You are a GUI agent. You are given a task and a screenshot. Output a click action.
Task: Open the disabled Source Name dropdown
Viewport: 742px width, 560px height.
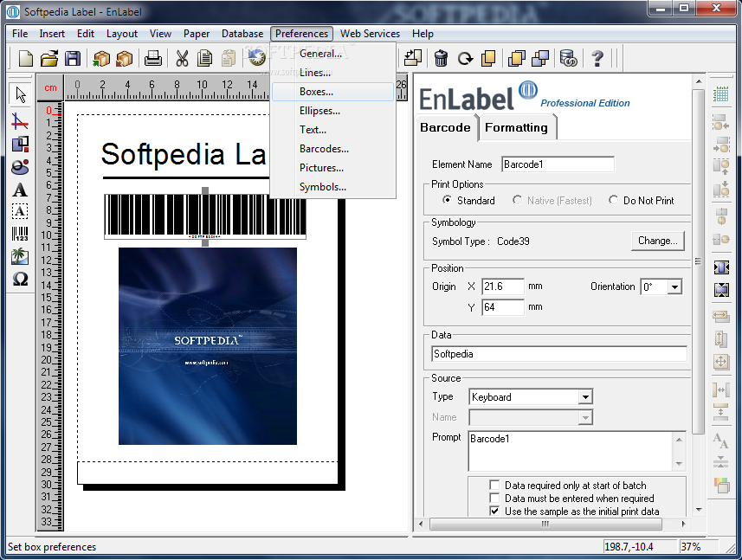pos(585,417)
